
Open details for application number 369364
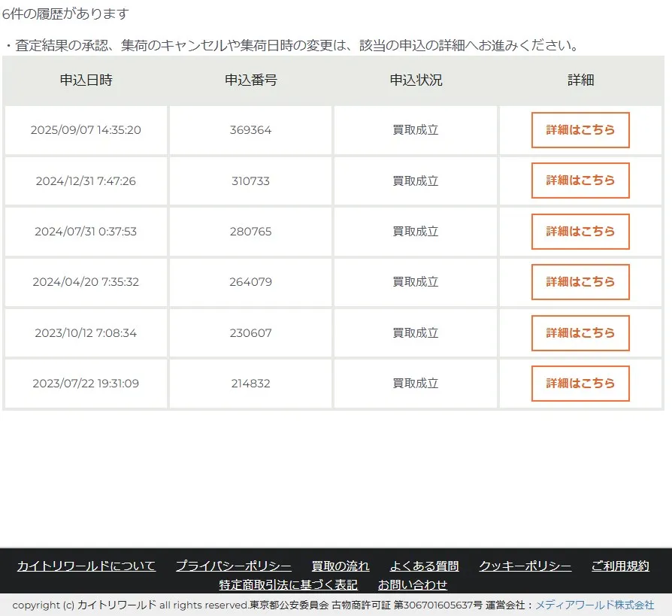point(580,130)
